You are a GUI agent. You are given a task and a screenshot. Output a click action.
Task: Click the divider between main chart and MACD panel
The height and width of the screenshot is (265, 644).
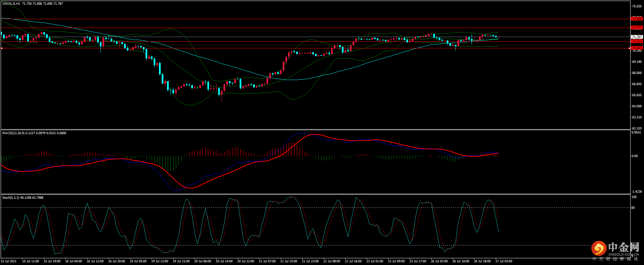[x=315, y=129]
